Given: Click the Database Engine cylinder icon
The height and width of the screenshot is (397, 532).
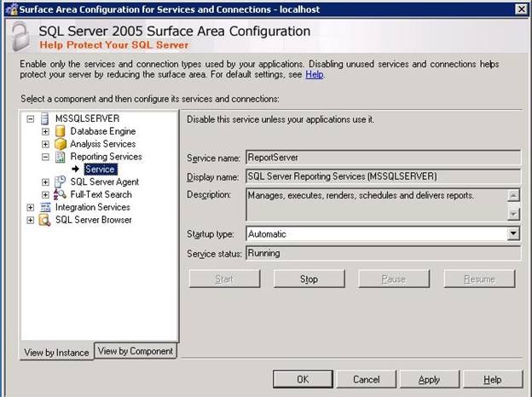Looking at the screenshot, I should (60, 131).
